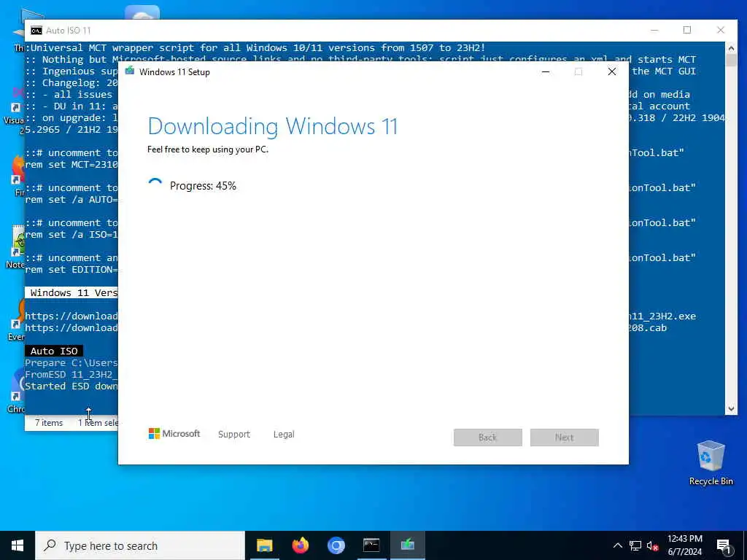Viewport: 747px width, 560px height.
Task: Show hidden system tray icons
Action: (x=617, y=545)
